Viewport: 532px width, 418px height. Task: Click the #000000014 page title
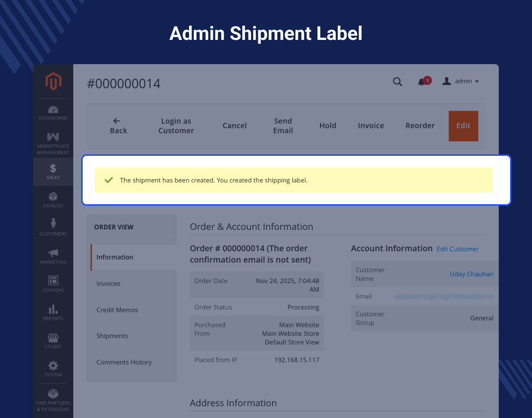coord(123,84)
